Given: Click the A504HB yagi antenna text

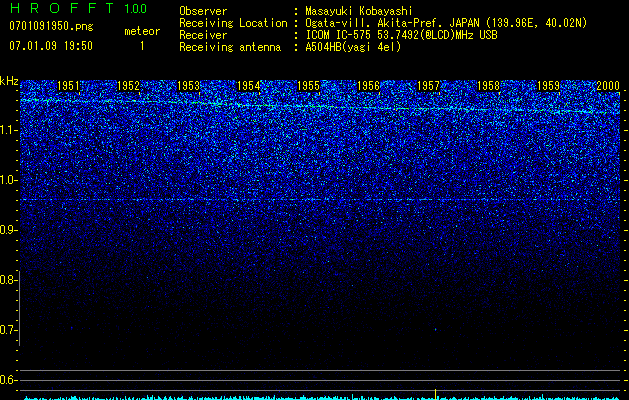Looking at the screenshot, I should coord(353,47).
